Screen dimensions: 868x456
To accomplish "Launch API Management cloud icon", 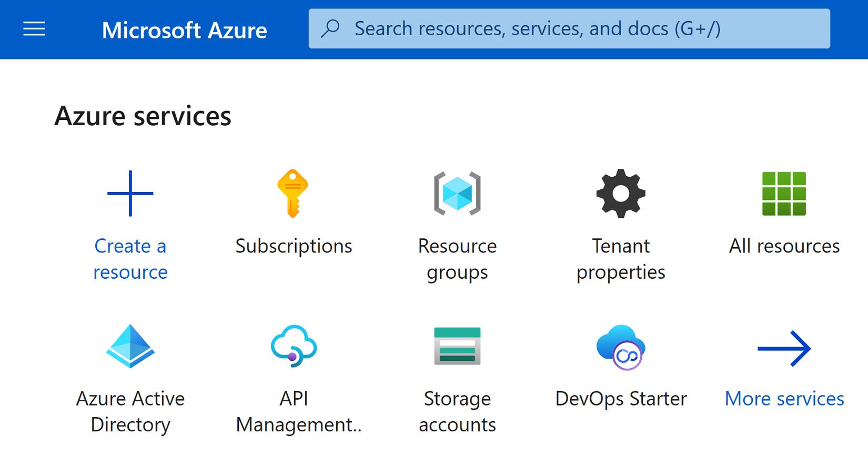I will coord(294,346).
